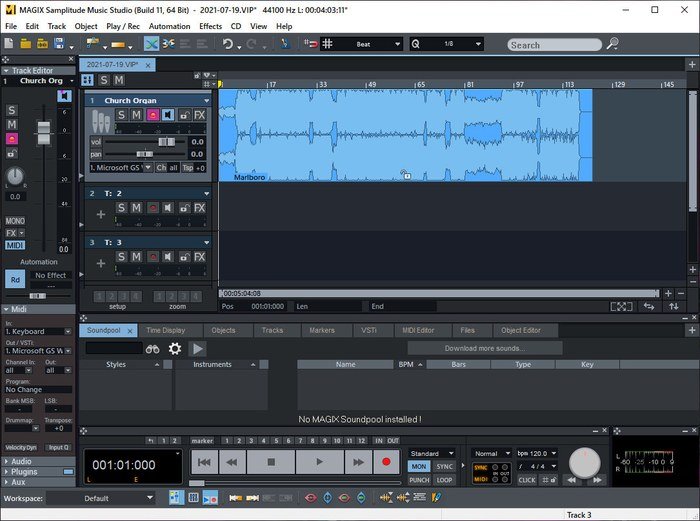
Task: Click the CLICK metronome button
Action: click(x=527, y=480)
